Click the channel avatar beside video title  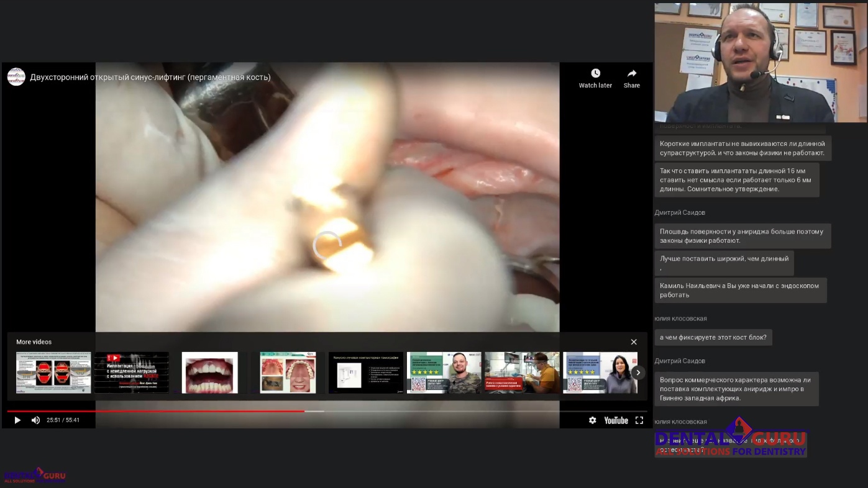click(16, 77)
